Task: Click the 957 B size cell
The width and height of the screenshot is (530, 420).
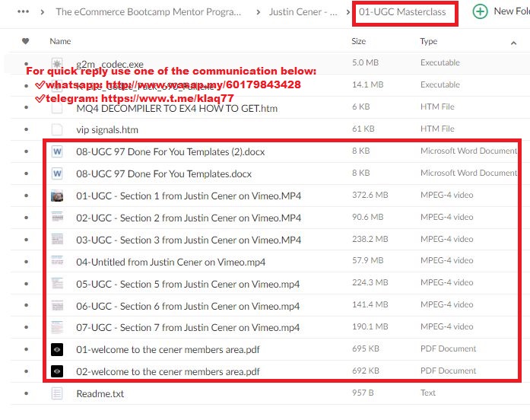Action: pos(363,393)
